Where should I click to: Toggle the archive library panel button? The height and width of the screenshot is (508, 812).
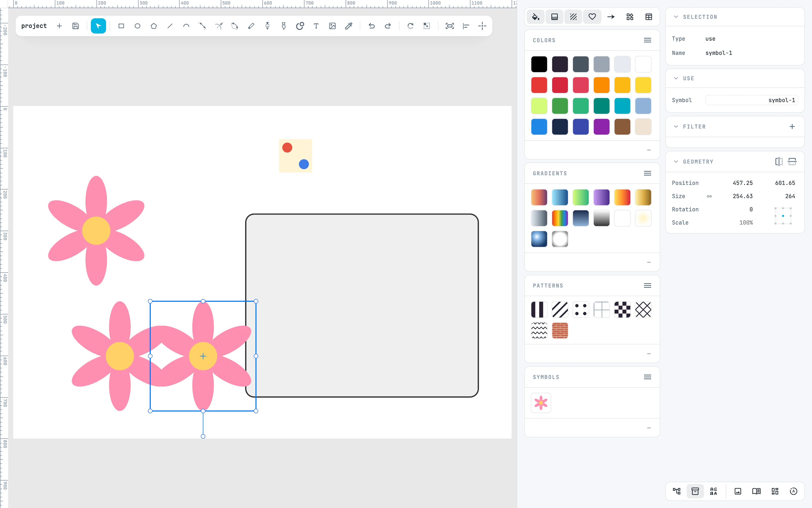(x=695, y=491)
